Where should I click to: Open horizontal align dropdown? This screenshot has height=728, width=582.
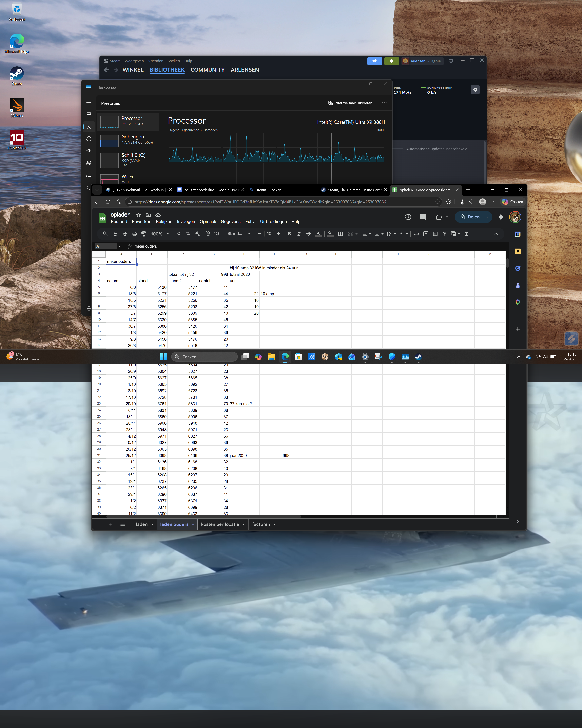pyautogui.click(x=367, y=234)
